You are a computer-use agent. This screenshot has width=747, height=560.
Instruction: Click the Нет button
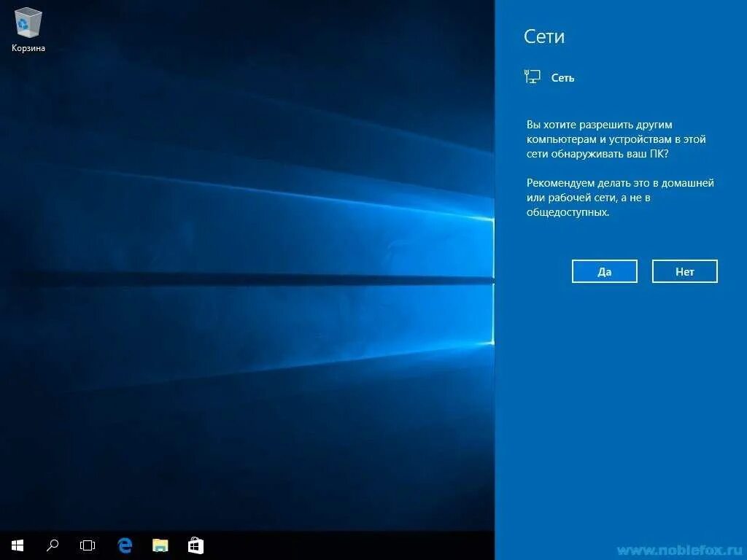pos(684,271)
